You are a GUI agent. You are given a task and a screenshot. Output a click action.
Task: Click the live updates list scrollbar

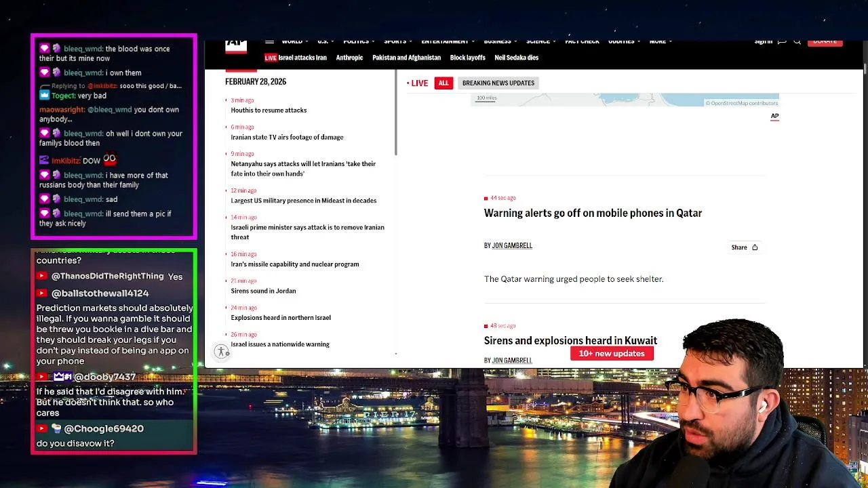tap(395, 112)
